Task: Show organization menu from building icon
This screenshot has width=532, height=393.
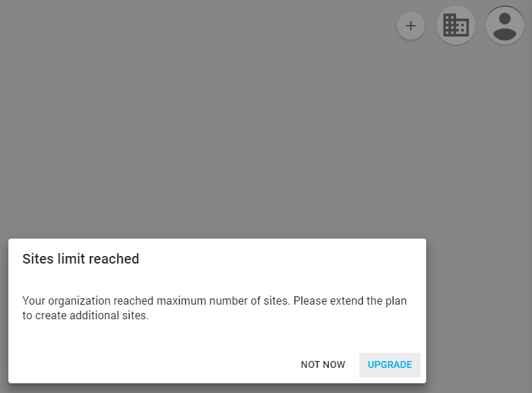Action: (456, 26)
